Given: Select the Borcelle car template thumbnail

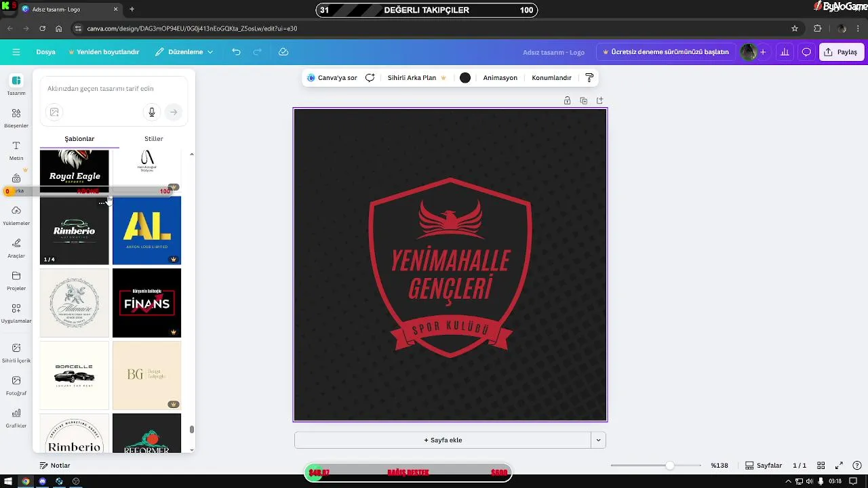Looking at the screenshot, I should pos(74,375).
